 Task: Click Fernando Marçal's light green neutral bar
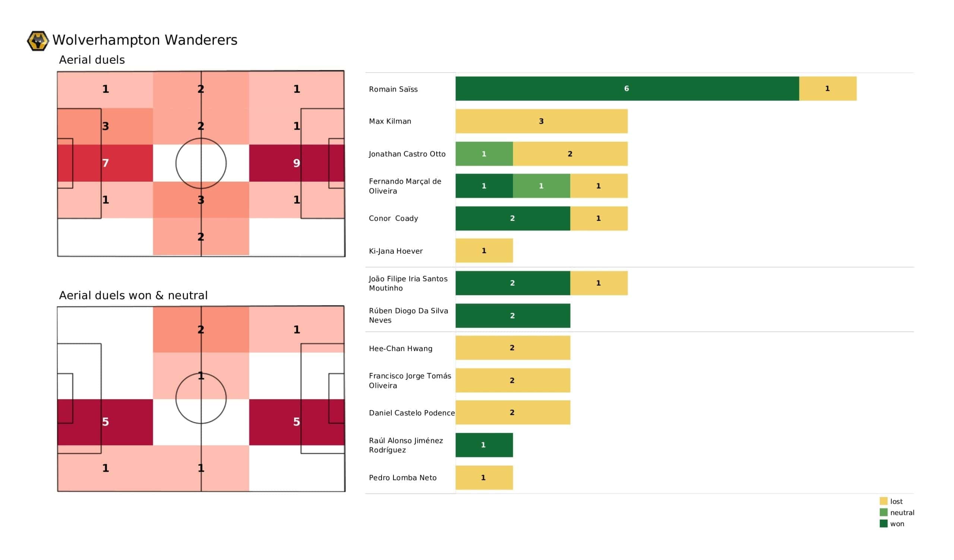click(x=541, y=186)
